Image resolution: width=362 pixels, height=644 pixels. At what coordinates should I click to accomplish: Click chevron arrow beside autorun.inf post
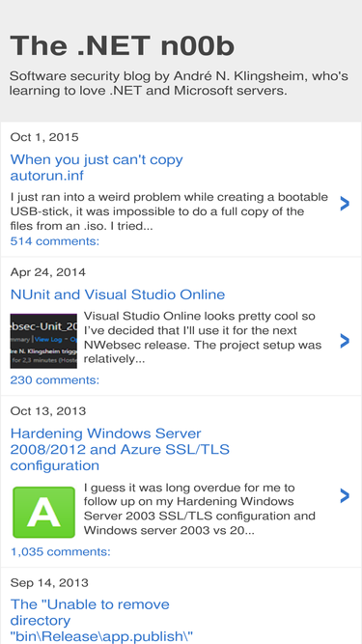(345, 204)
